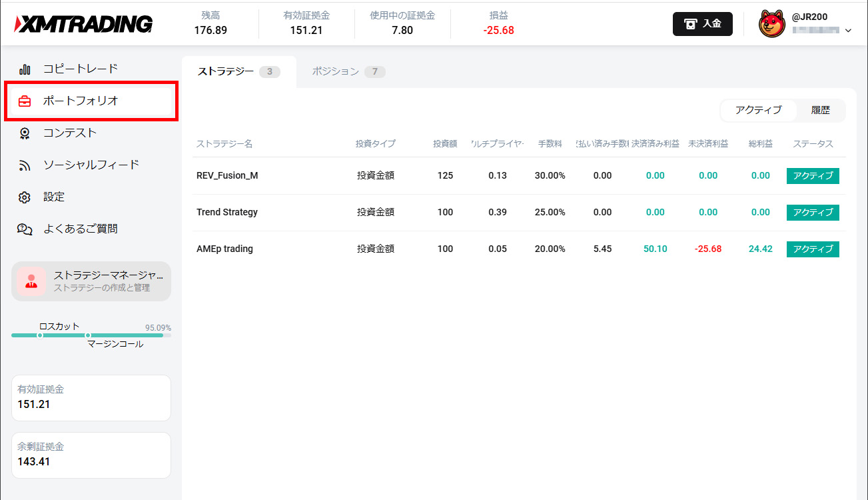Switch to the ポジション tab
Viewport: 868px width, 500px height.
[349, 72]
